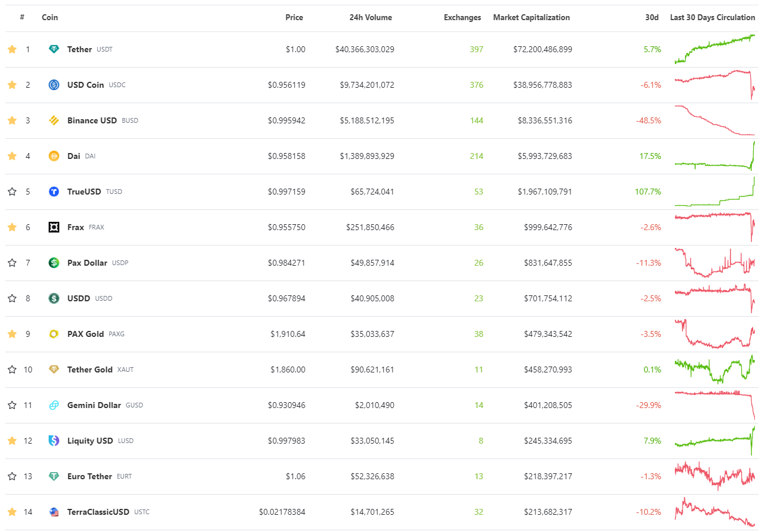The height and width of the screenshot is (532, 765).
Task: Click the price $0.02178384
Action: pos(282,512)
